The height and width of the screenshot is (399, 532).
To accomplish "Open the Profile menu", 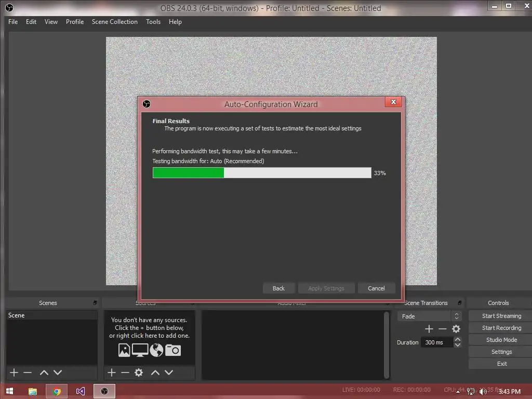I will (x=75, y=22).
